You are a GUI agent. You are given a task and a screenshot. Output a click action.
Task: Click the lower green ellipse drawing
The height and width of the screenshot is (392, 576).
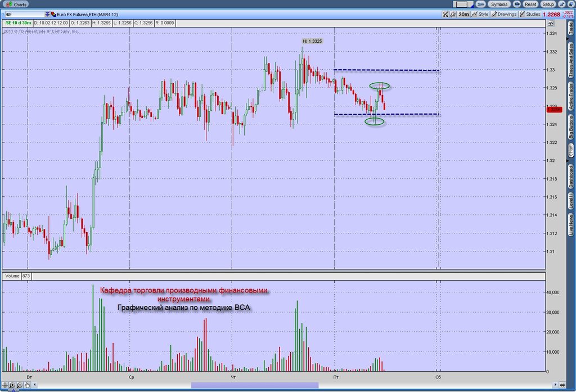point(375,121)
